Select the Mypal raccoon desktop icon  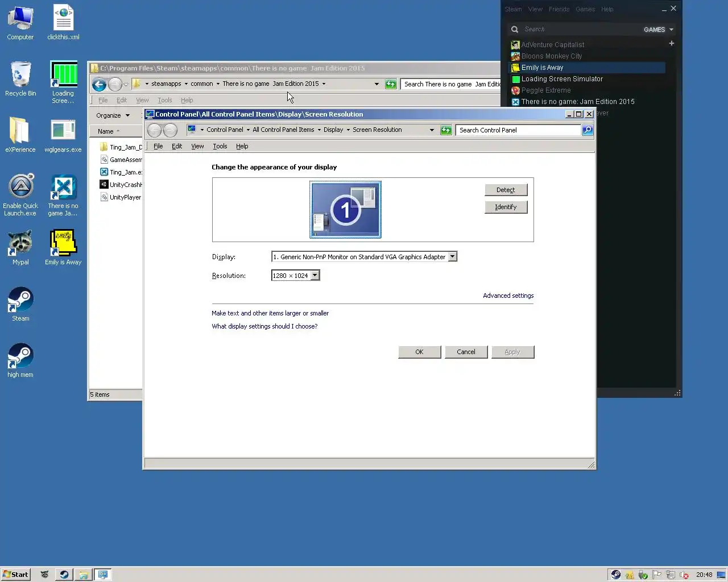[20, 248]
